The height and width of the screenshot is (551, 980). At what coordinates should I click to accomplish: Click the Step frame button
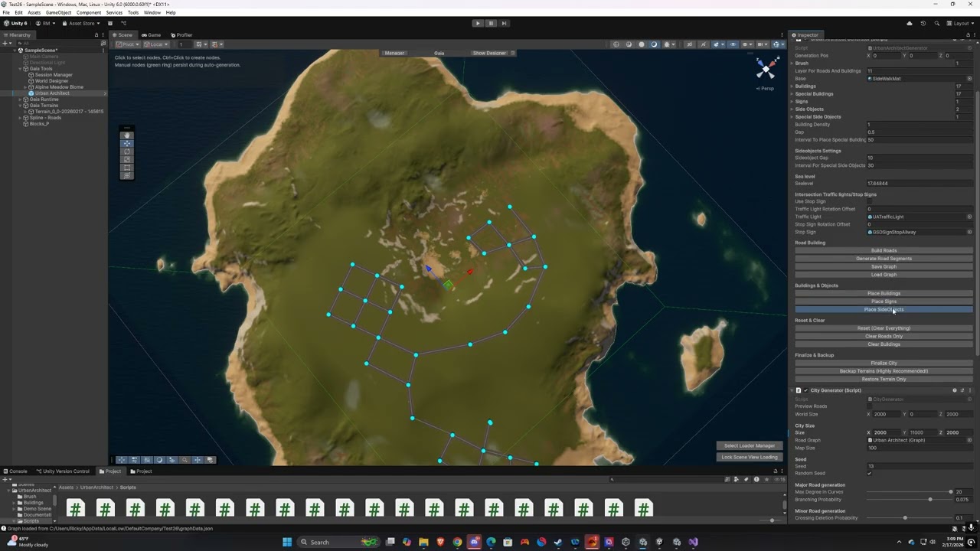pos(503,23)
